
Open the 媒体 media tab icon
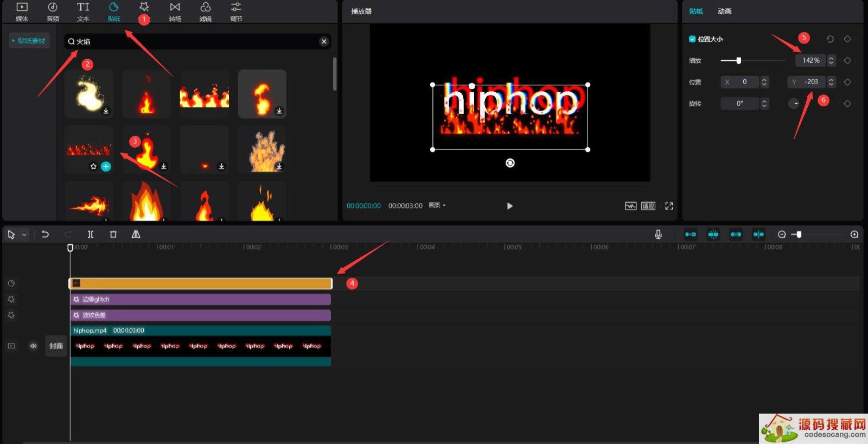(22, 11)
